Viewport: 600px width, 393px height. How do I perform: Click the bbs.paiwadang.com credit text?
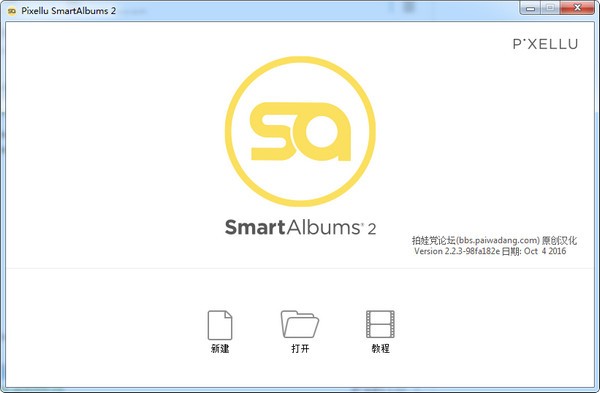click(494, 240)
